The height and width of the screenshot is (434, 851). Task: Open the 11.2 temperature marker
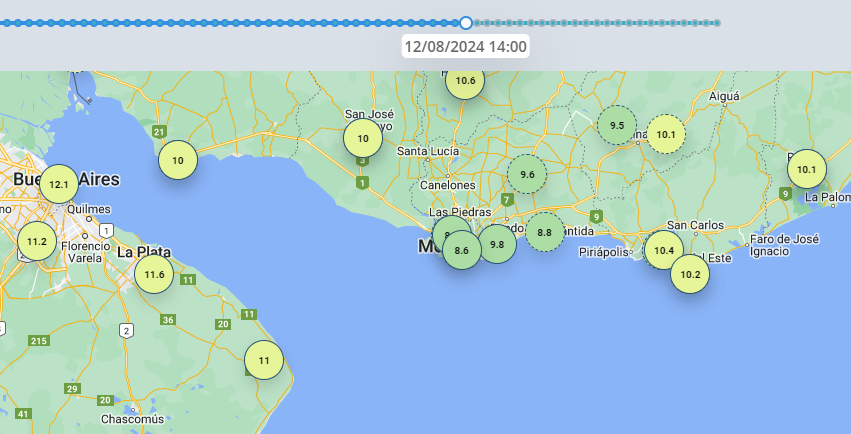(x=37, y=241)
